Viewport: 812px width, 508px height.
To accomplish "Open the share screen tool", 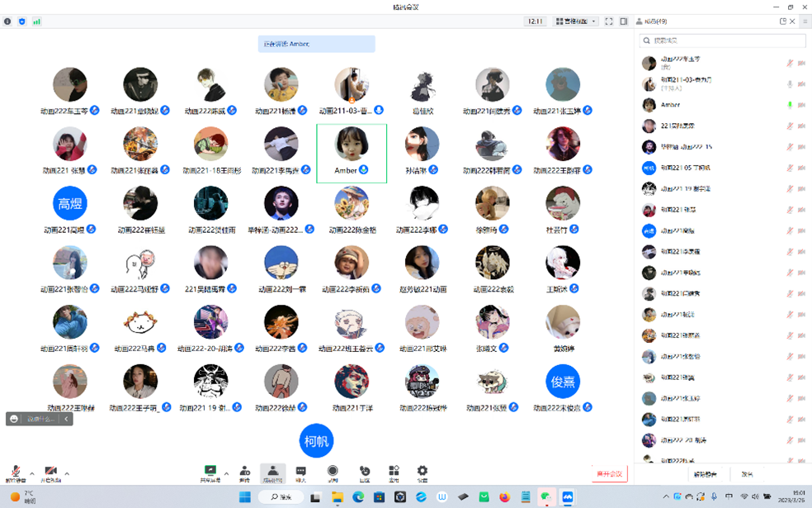I will (x=210, y=472).
